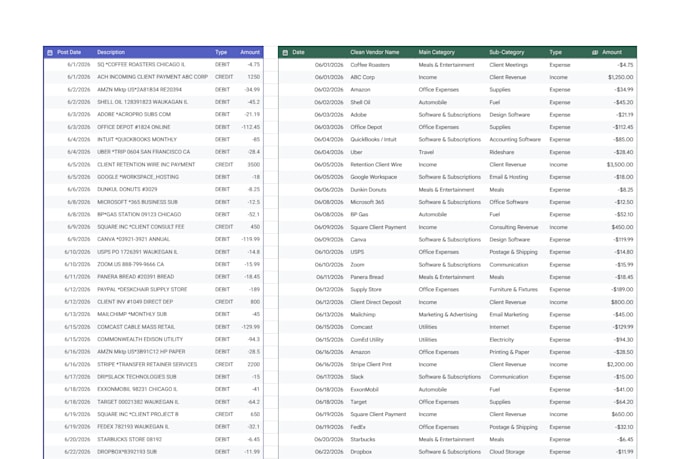Screen dimensions: 680x459
Task: Click 'SQUARE INC *CLIENT CONSULT FEE' cell
Action: (141, 227)
